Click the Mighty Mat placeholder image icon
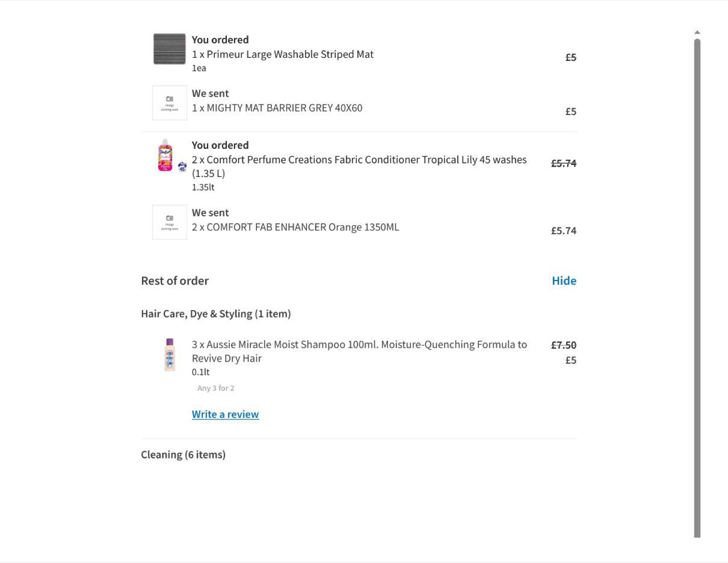The image size is (728, 563). click(170, 103)
